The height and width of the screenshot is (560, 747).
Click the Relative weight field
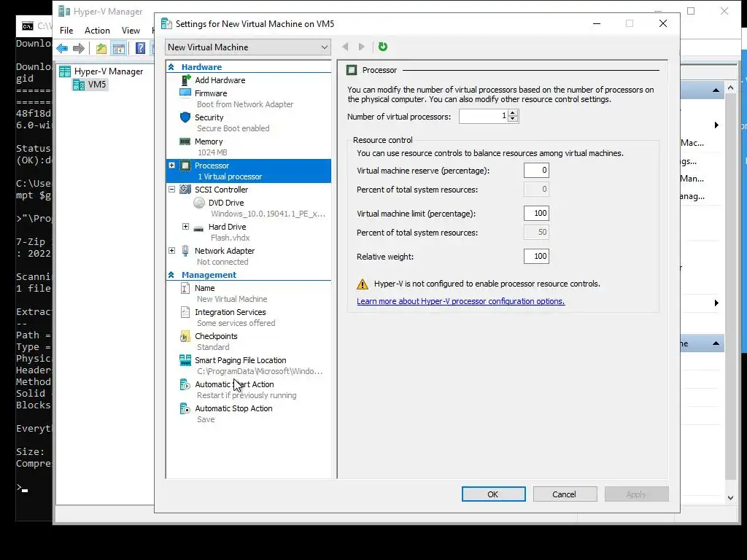click(x=536, y=256)
